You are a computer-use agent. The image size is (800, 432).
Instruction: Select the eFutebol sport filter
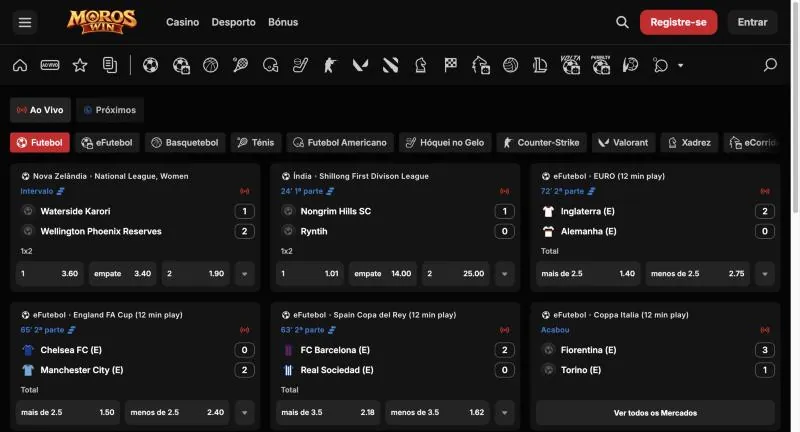tap(107, 143)
